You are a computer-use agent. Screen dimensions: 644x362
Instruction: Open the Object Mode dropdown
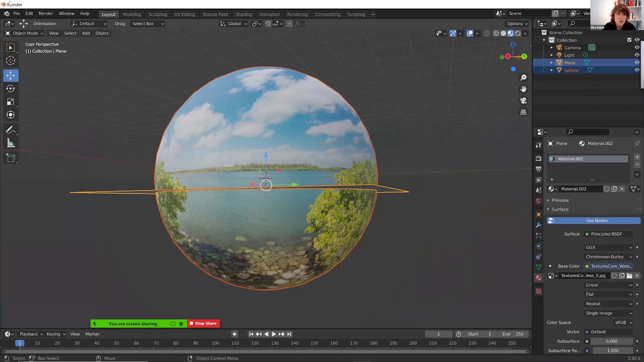point(24,33)
